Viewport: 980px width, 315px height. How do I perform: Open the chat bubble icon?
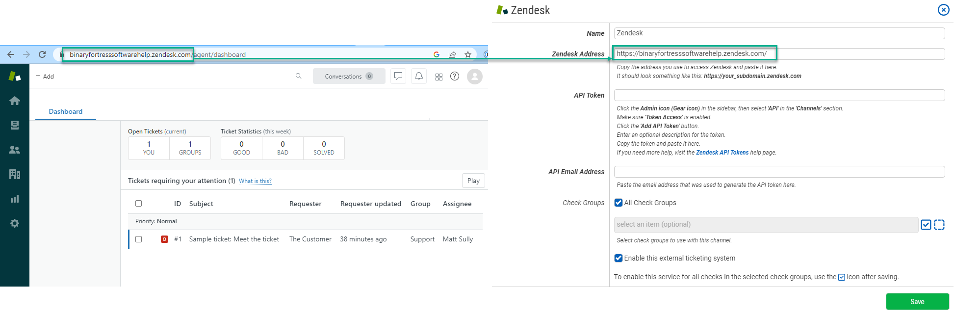[398, 76]
